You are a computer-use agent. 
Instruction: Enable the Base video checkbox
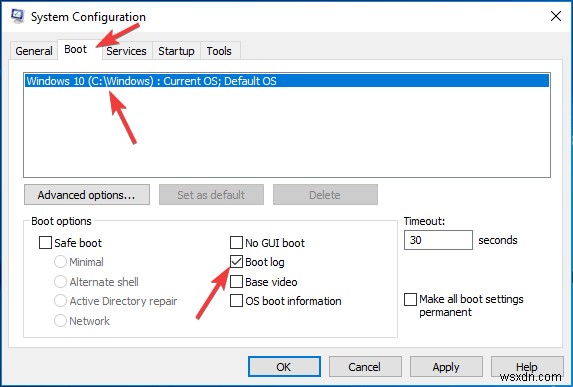click(236, 282)
